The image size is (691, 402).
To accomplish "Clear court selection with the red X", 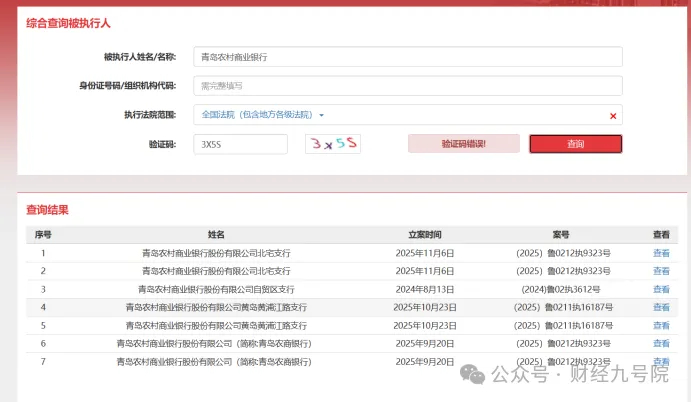I will coord(613,116).
